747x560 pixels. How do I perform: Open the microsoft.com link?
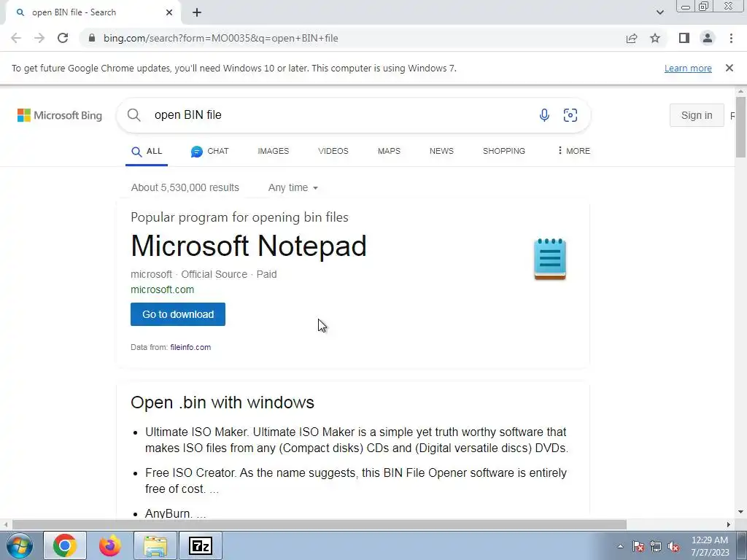coord(162,289)
